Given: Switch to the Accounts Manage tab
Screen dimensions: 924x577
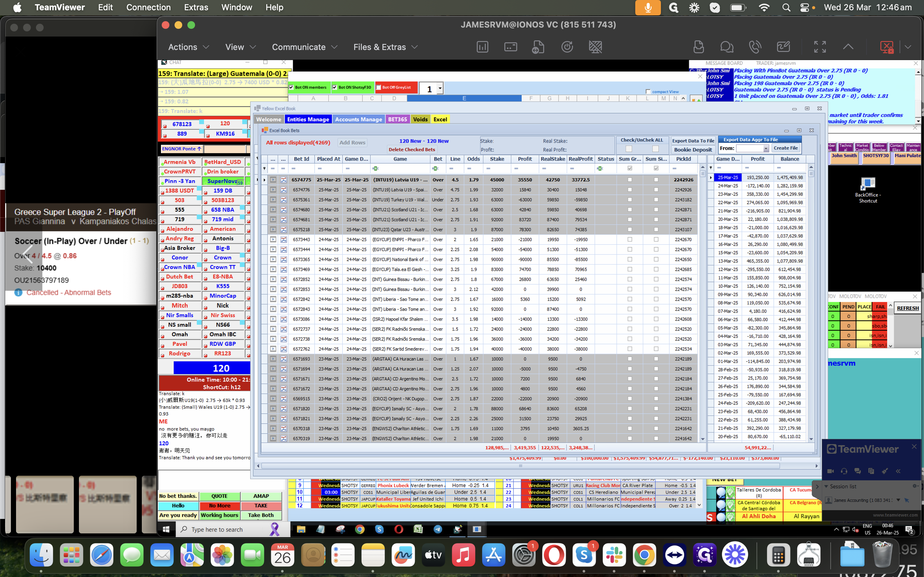Looking at the screenshot, I should click(x=358, y=120).
